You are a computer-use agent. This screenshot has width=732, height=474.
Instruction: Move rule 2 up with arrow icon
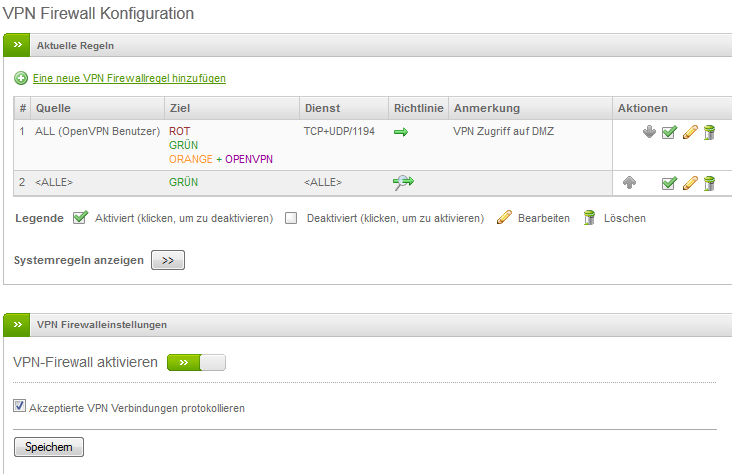629,182
